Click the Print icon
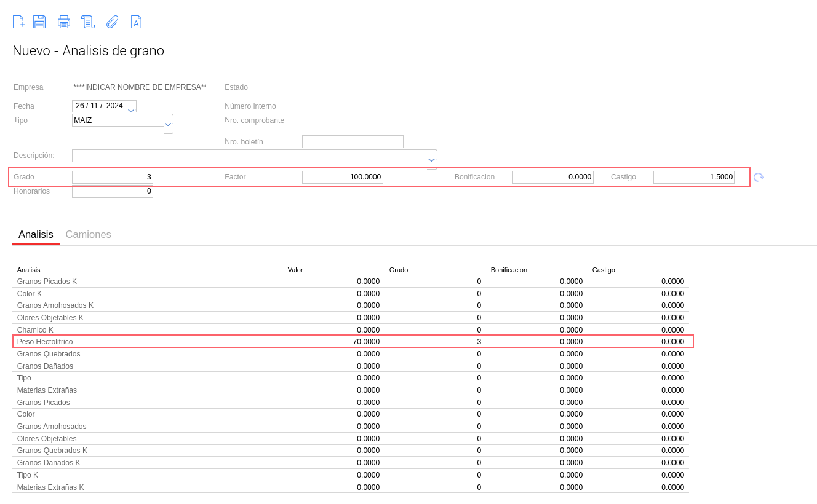This screenshot has height=504, width=817. pyautogui.click(x=64, y=22)
